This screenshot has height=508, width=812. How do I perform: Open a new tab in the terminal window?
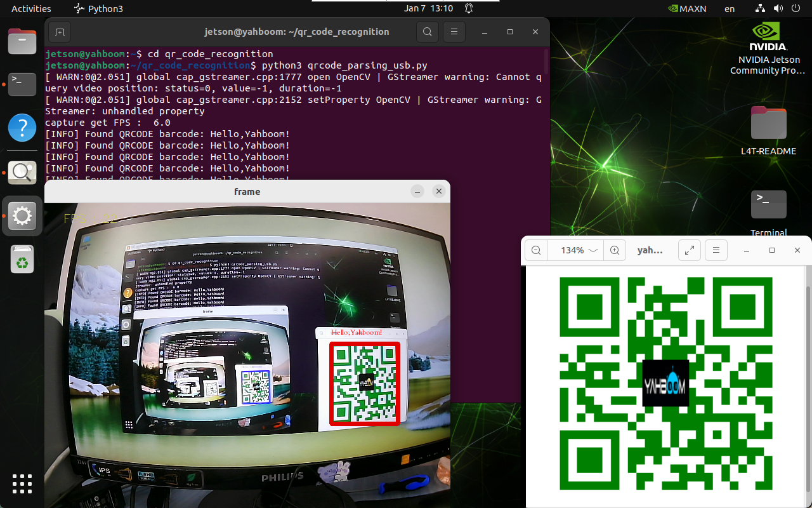click(60, 32)
